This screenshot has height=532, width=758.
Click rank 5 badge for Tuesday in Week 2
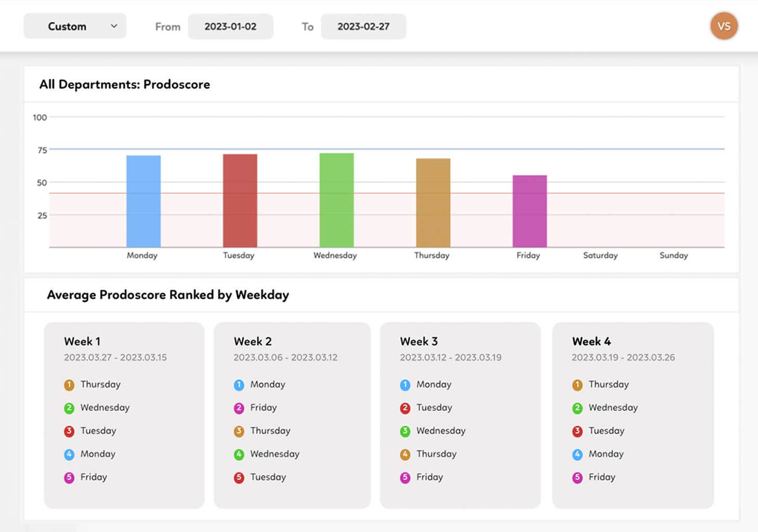[239, 477]
